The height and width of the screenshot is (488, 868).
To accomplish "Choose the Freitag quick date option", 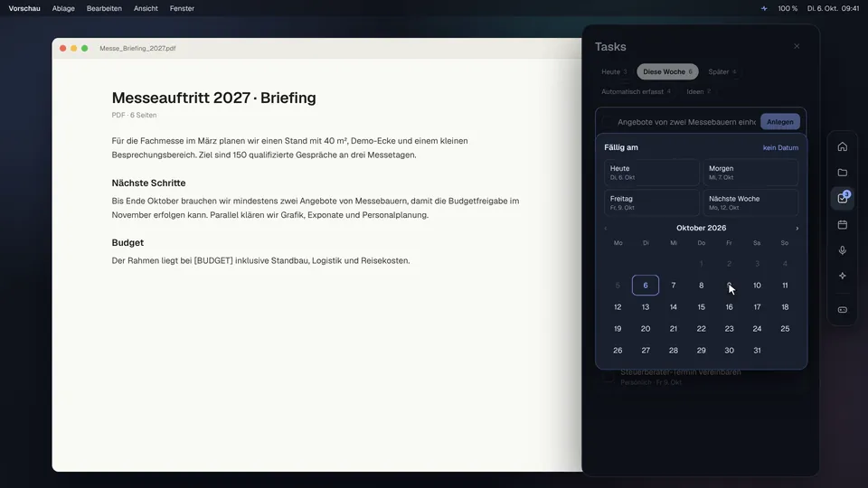I will [652, 202].
